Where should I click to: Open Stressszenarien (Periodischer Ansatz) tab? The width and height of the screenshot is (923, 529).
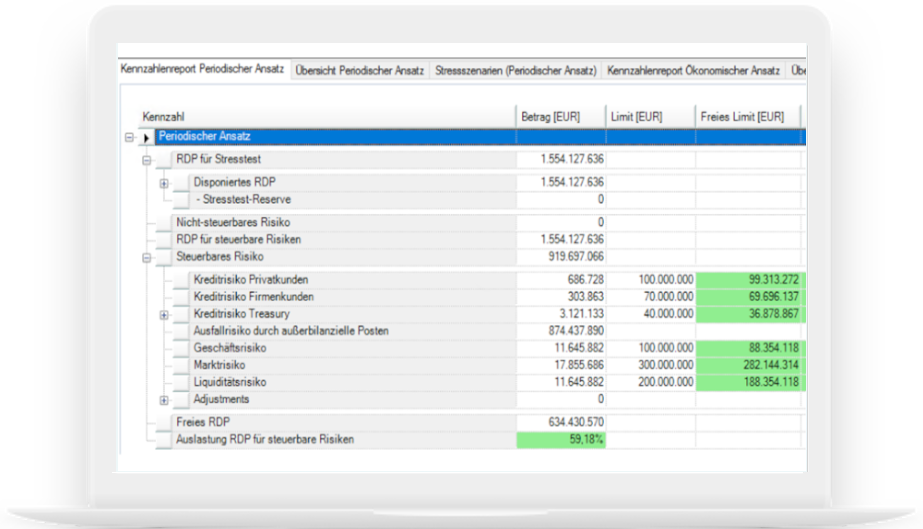(x=516, y=71)
